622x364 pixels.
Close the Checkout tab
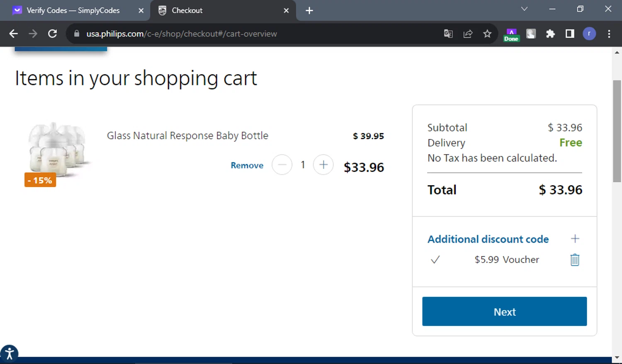click(x=286, y=11)
